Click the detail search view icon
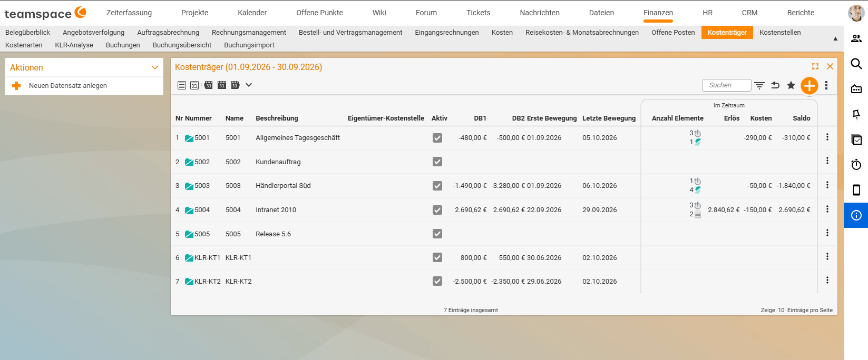Viewport: 868px width, 360px height. pyautogui.click(x=194, y=85)
